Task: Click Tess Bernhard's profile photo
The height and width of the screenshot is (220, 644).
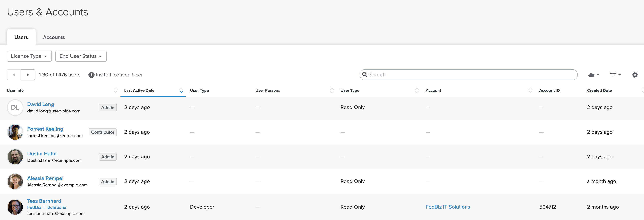Action: coord(15,207)
